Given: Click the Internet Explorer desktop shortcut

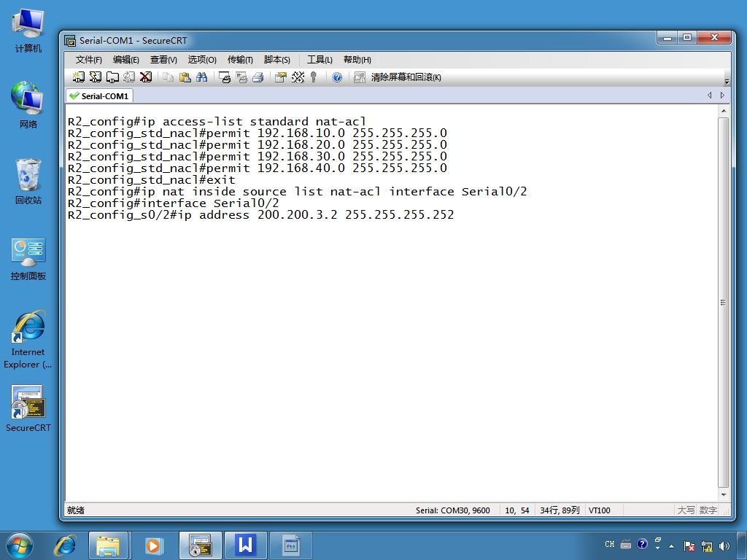Looking at the screenshot, I should click(x=28, y=340).
